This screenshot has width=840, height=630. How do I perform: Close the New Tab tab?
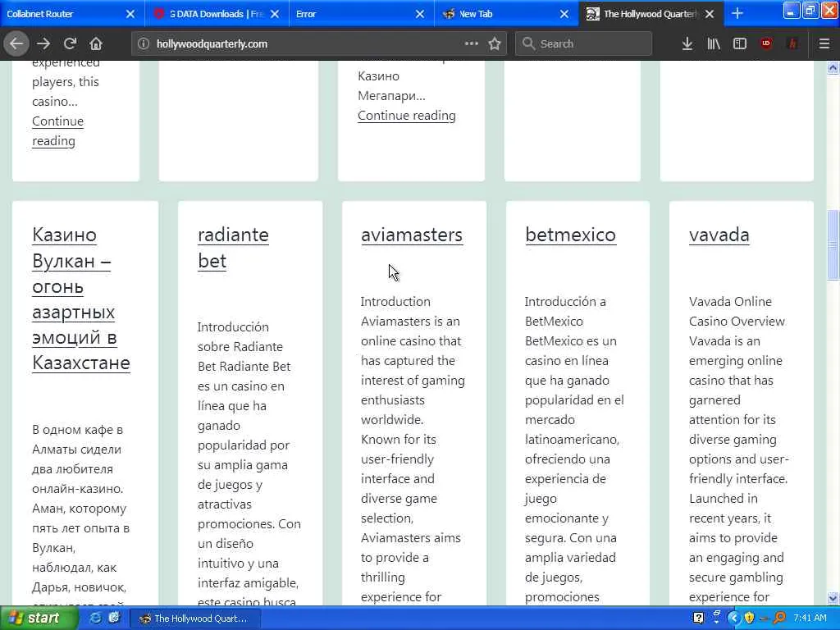564,14
